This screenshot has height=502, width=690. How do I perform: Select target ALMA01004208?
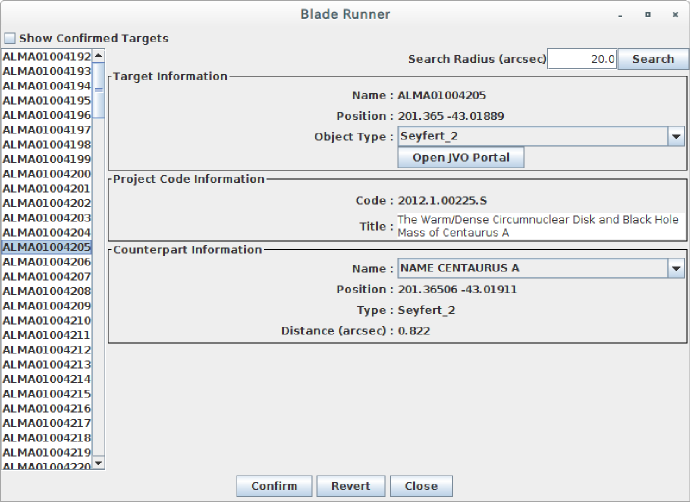[x=47, y=291]
